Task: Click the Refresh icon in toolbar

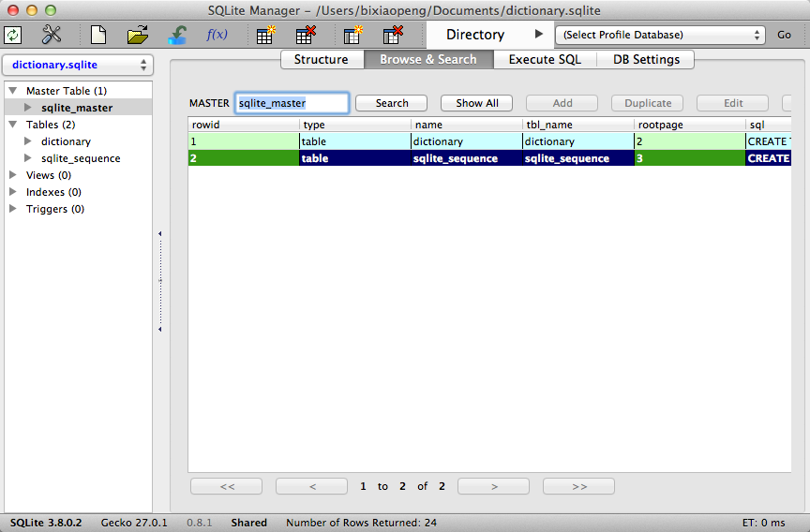Action: click(12, 35)
